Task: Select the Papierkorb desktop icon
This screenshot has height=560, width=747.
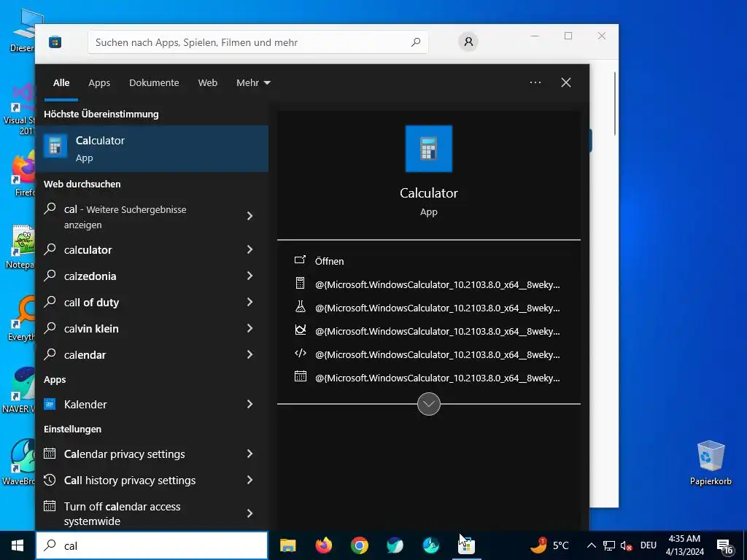Action: click(711, 462)
